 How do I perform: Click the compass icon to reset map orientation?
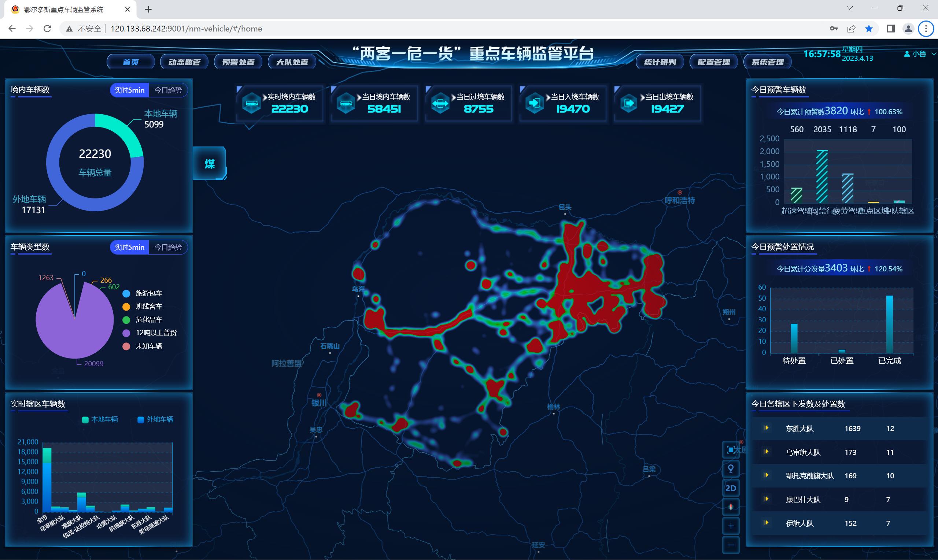[x=731, y=507]
